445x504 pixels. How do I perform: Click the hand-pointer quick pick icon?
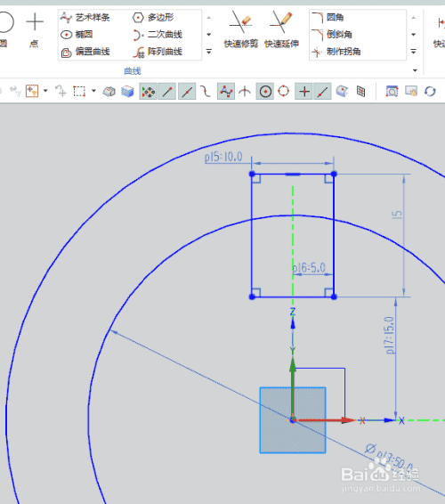click(411, 92)
